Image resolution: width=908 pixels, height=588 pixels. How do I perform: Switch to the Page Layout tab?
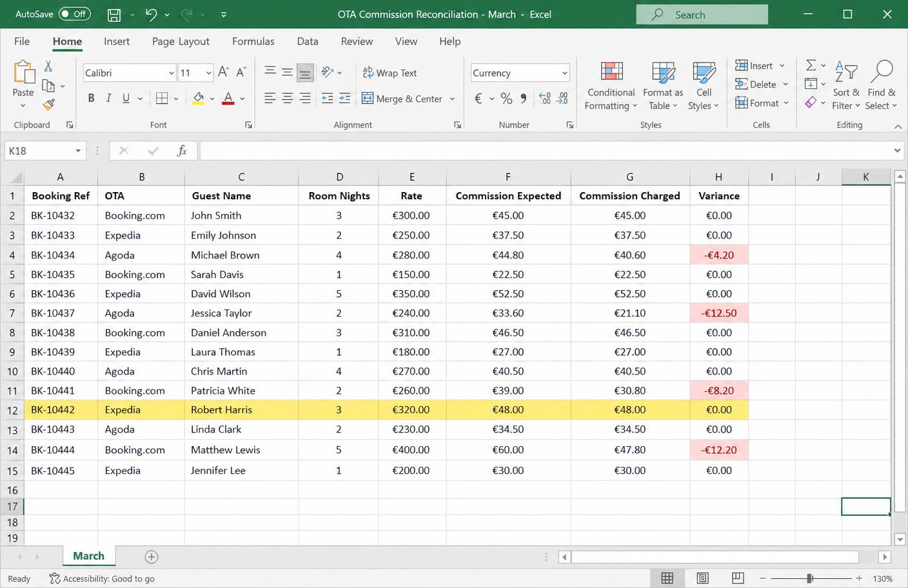[x=181, y=41]
